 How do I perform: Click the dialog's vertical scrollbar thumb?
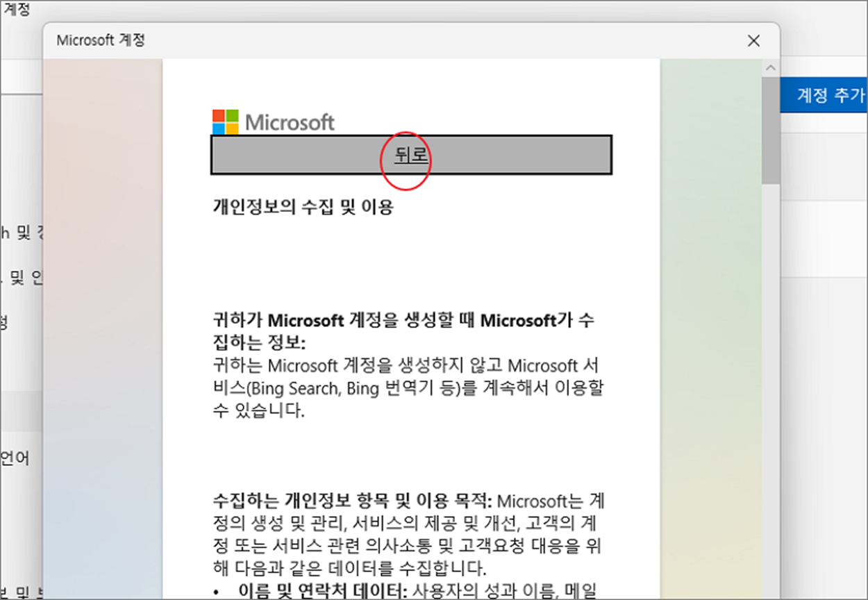click(x=769, y=129)
